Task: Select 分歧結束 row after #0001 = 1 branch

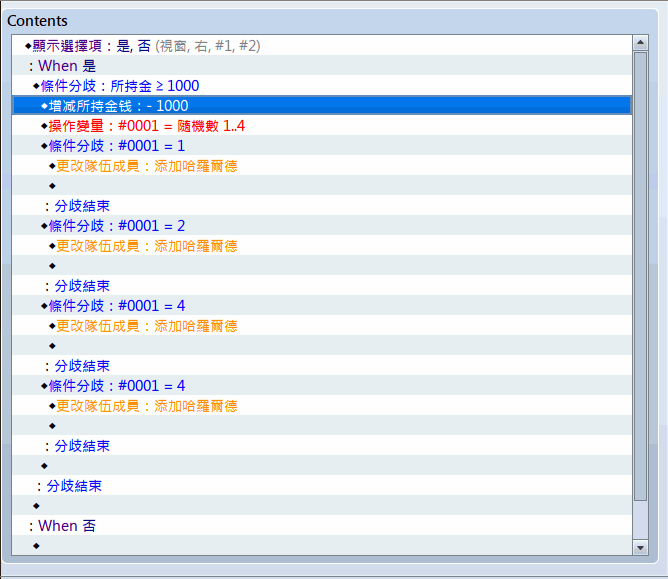Action: 322,206
